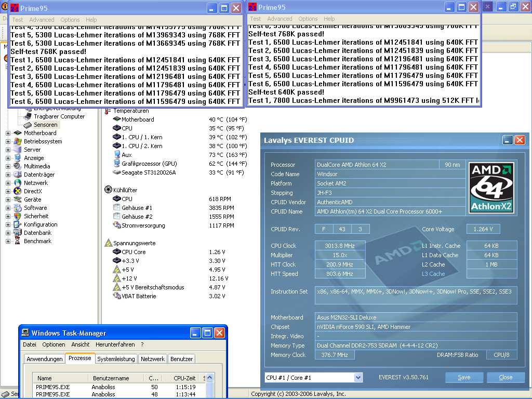Image resolution: width=532 pixels, height=399 pixels.
Task: Click the Motherboard temperature sensor icon
Action: pos(117,119)
